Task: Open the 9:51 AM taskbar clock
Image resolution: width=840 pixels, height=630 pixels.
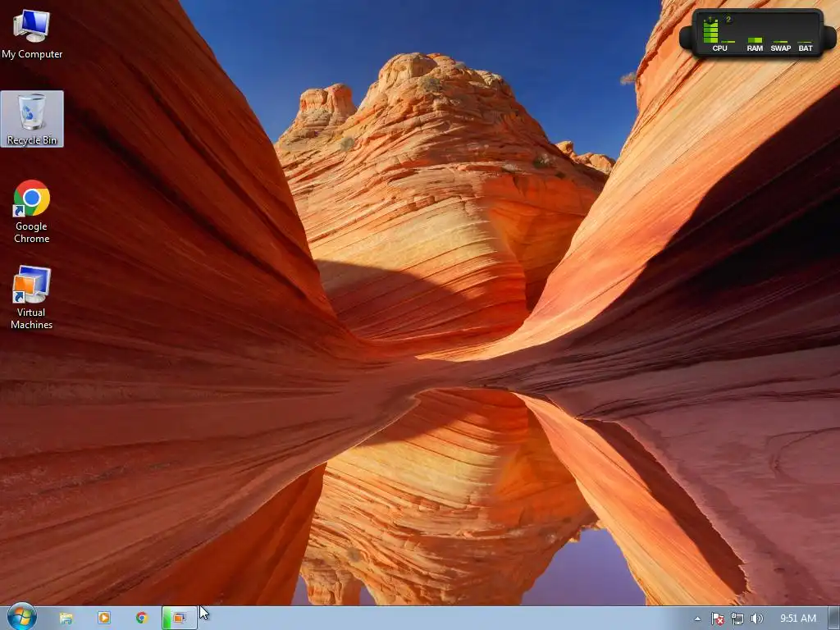Action: [x=797, y=619]
